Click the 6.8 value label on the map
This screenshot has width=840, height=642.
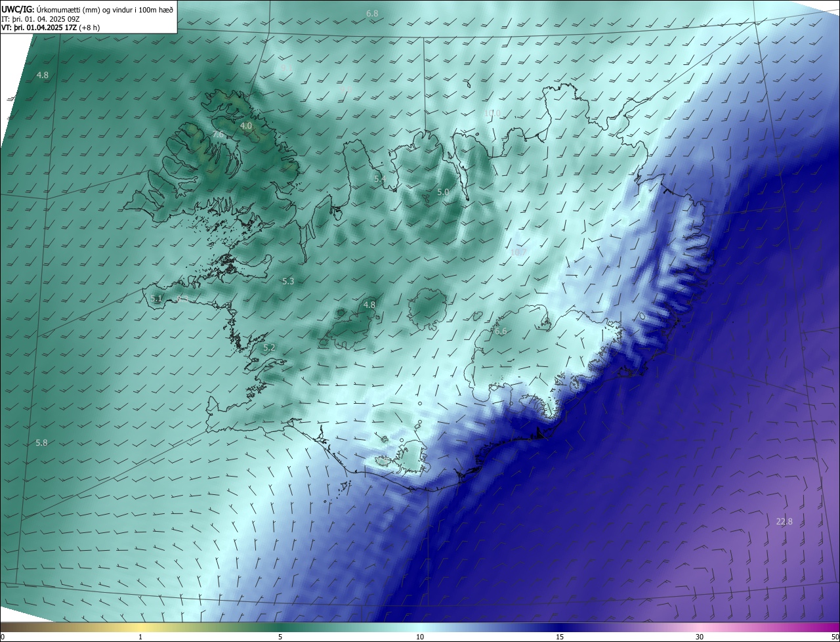coord(372,13)
